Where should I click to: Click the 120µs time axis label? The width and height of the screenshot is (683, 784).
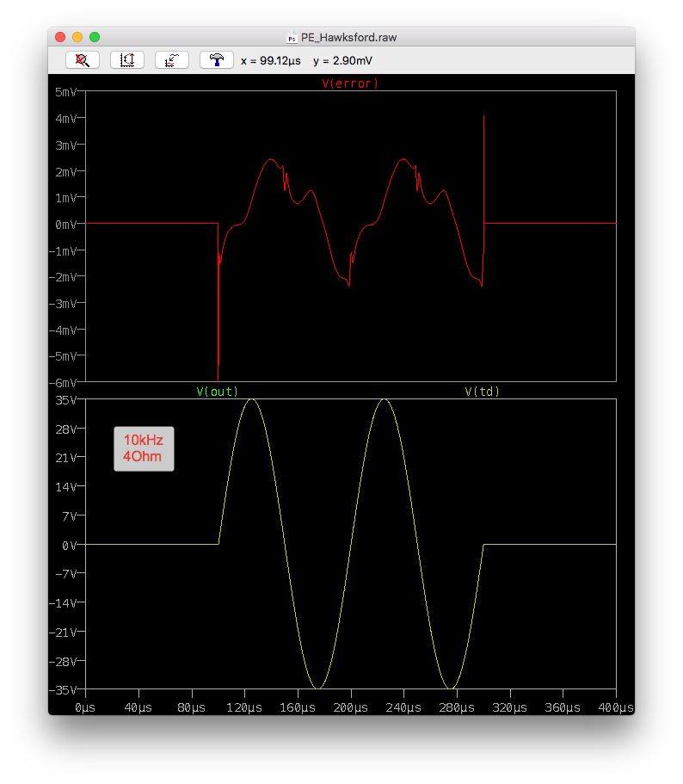click(x=244, y=707)
